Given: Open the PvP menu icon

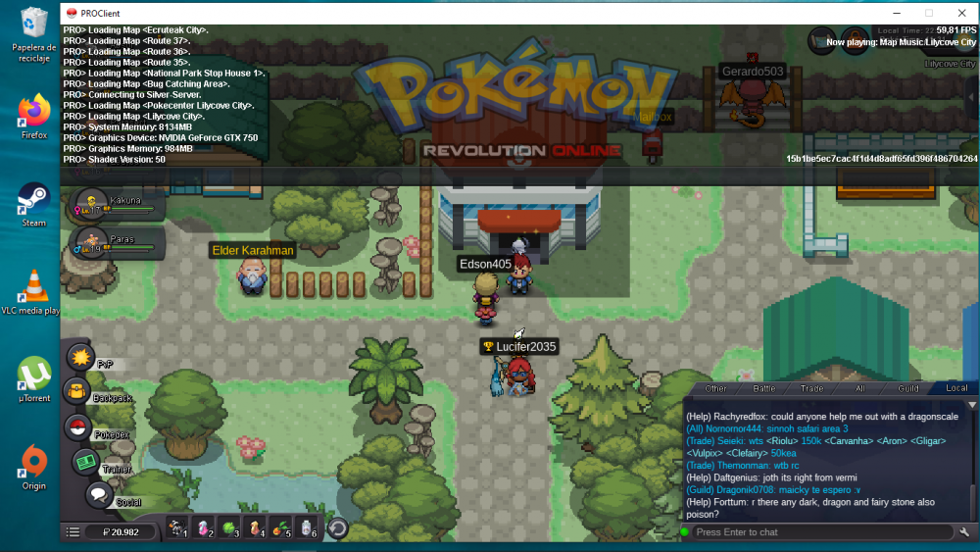Looking at the screenshot, I should (x=79, y=357).
